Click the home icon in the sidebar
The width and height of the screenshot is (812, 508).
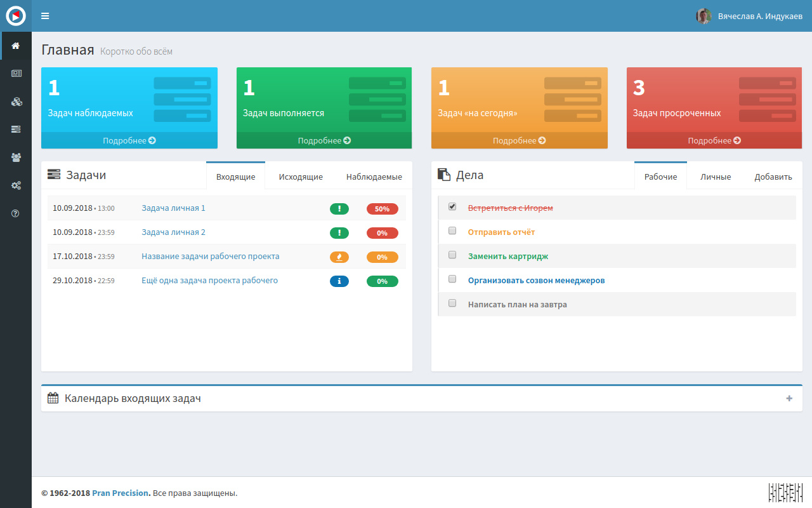coord(16,46)
